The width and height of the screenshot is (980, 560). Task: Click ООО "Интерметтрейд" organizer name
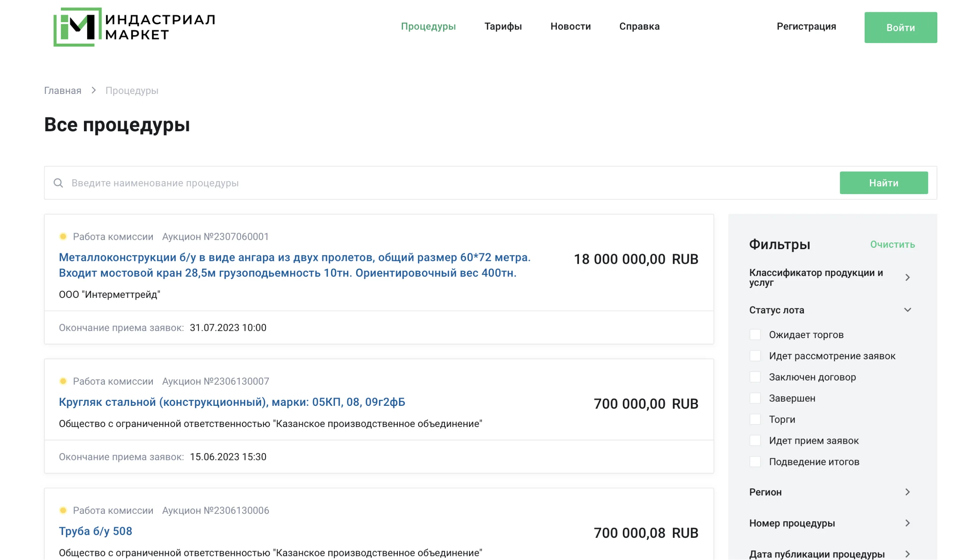coord(110,295)
